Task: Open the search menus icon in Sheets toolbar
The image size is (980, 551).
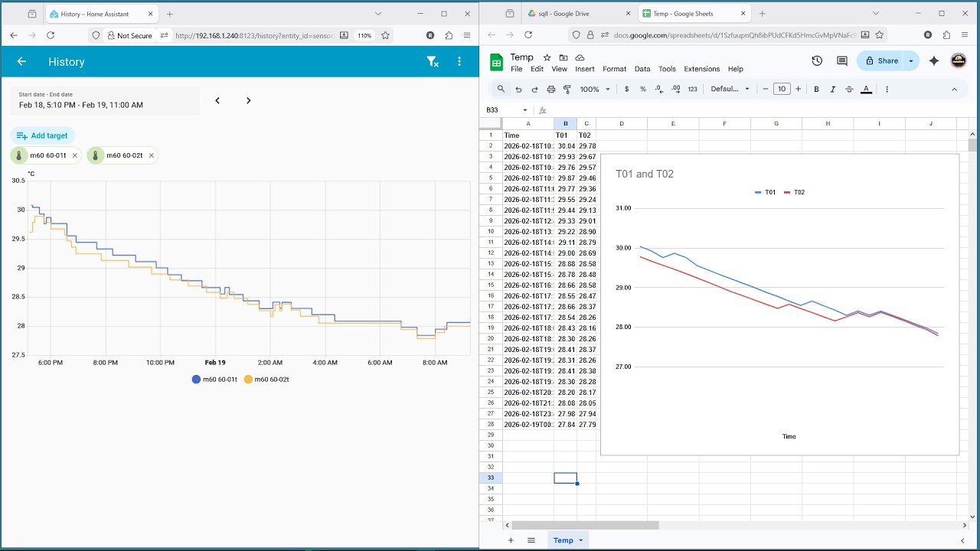Action: tap(501, 89)
